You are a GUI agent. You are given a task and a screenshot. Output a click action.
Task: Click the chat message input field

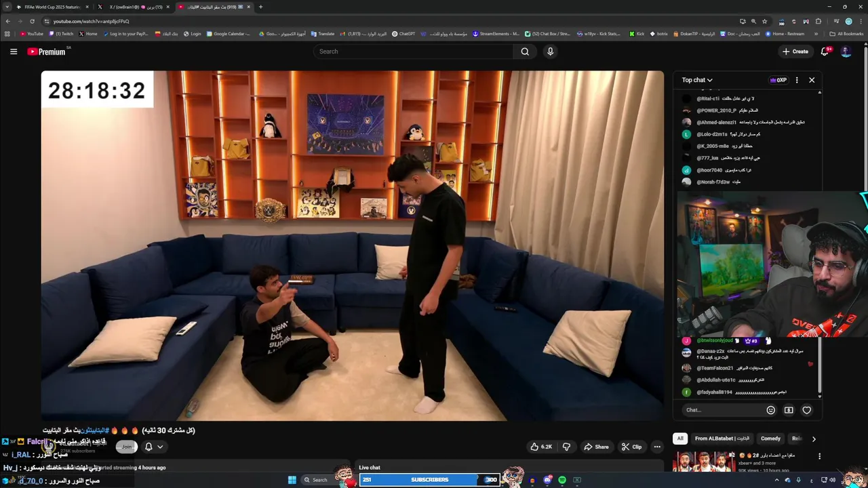[722, 410]
